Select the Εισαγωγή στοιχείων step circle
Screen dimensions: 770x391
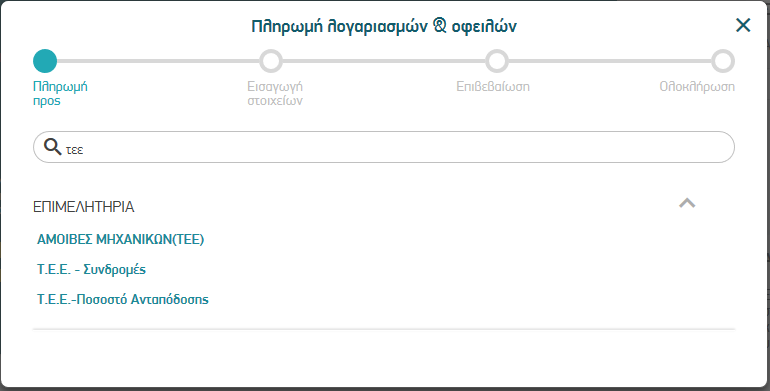pyautogui.click(x=271, y=61)
